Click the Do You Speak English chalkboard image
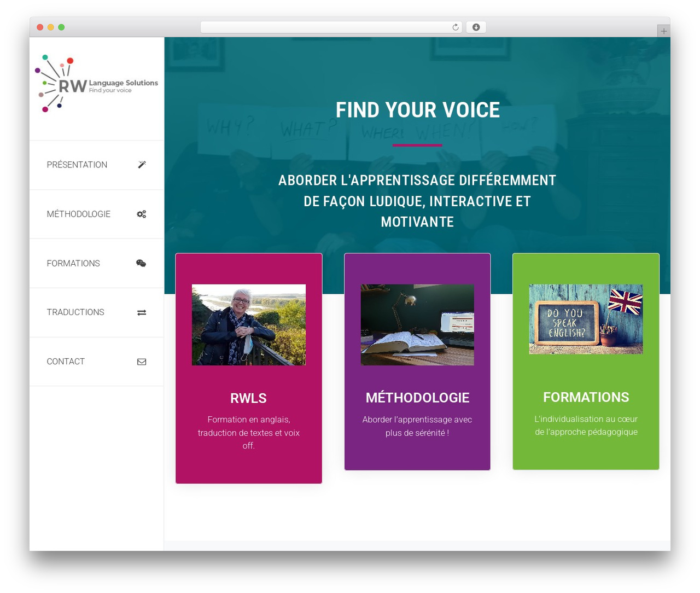This screenshot has width=700, height=593. point(586,319)
